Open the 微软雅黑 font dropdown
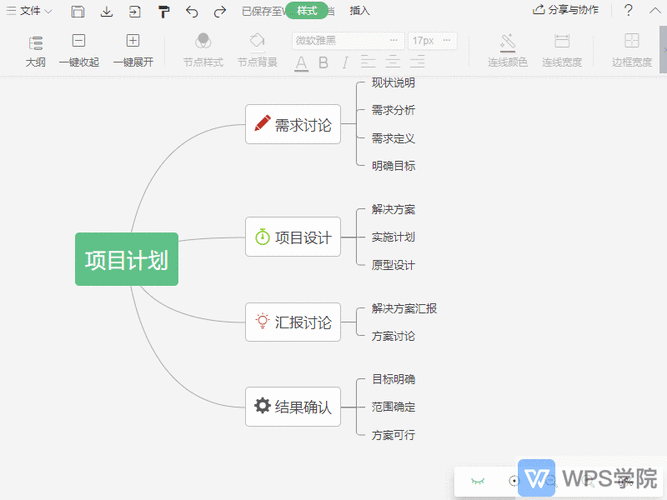Image resolution: width=667 pixels, height=500 pixels. pos(348,41)
